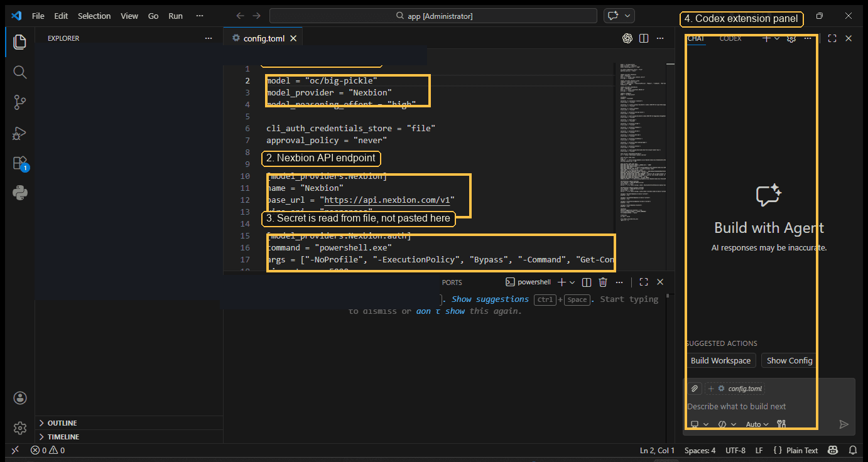Go back using the navigation arrow
This screenshot has height=462, width=868.
(x=240, y=16)
